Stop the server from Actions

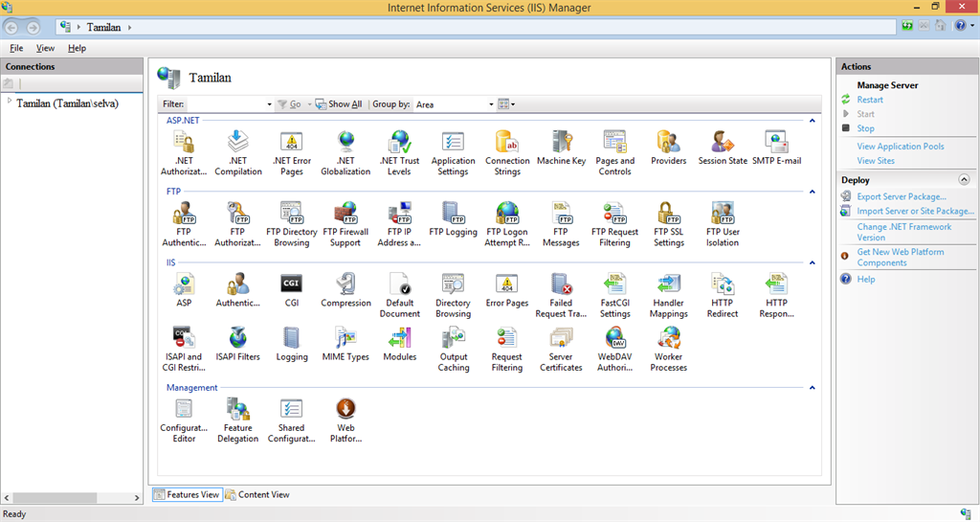(x=865, y=128)
